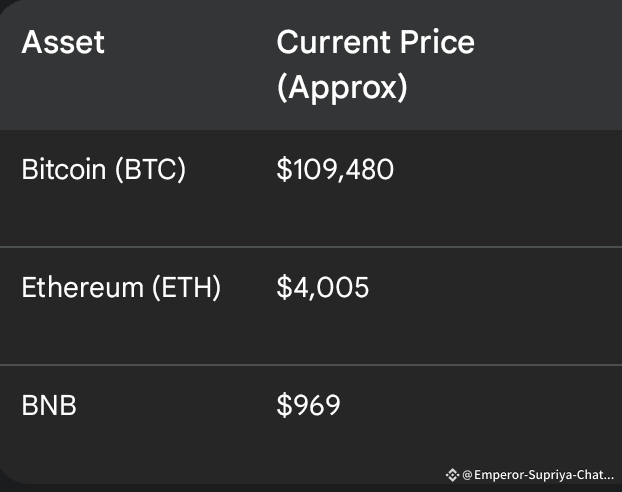Click the dollar sign of Ethereum price
This screenshot has width=622, height=492.
tap(284, 288)
